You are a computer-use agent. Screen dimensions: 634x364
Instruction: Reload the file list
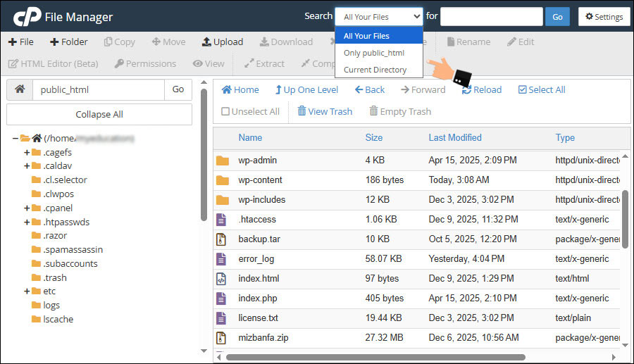481,89
